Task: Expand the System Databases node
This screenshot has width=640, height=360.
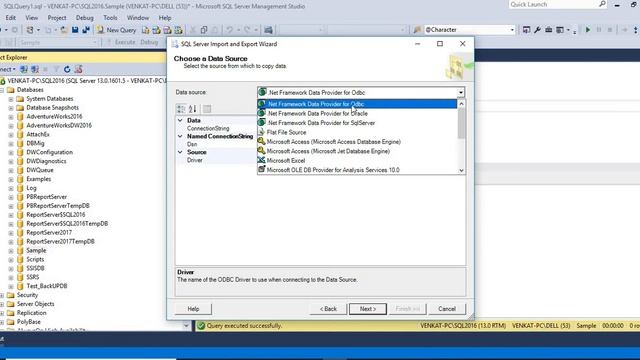Action: point(11,99)
